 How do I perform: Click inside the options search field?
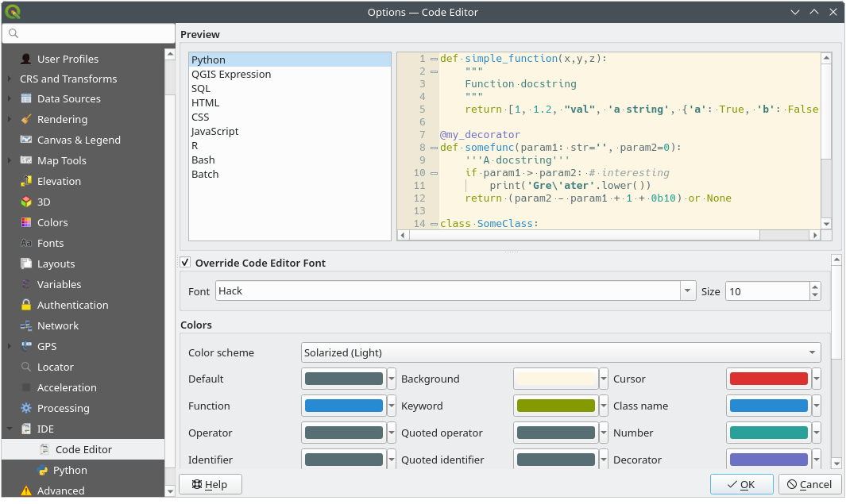tap(88, 33)
